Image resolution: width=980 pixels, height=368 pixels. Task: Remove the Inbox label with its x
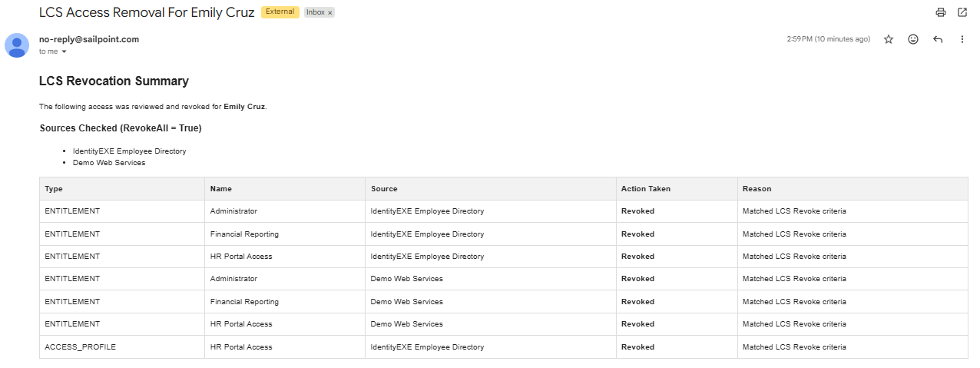329,13
